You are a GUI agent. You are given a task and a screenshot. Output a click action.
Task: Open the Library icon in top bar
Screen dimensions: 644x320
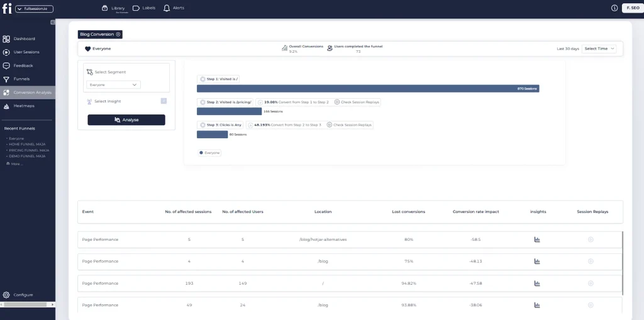pyautogui.click(x=105, y=8)
